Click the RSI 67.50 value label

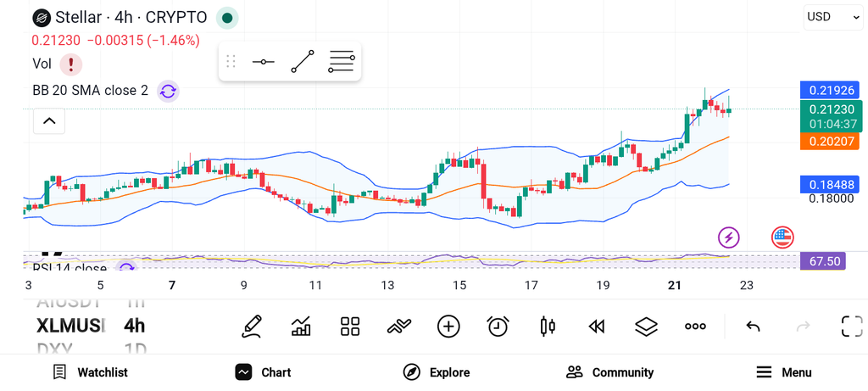click(x=822, y=261)
